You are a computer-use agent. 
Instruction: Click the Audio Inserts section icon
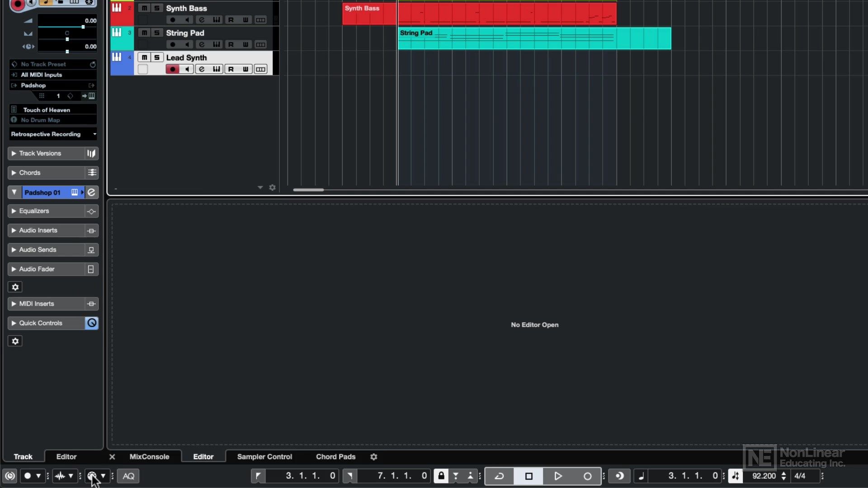91,231
